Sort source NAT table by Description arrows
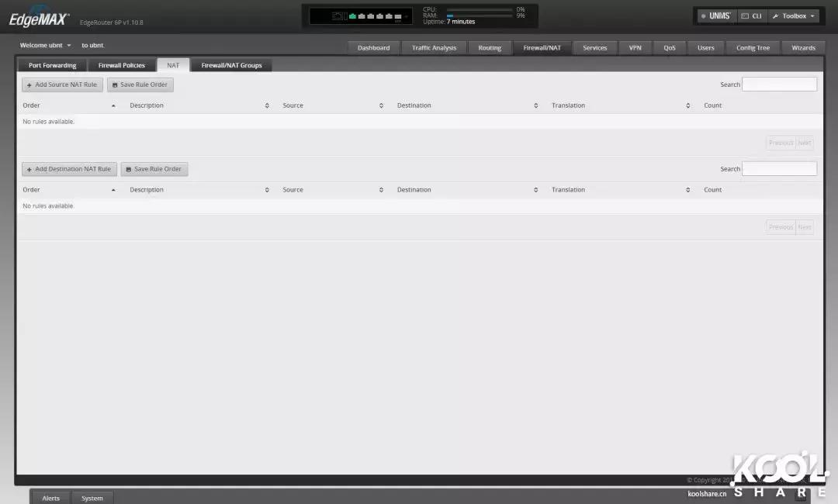The image size is (838, 504). tap(267, 105)
